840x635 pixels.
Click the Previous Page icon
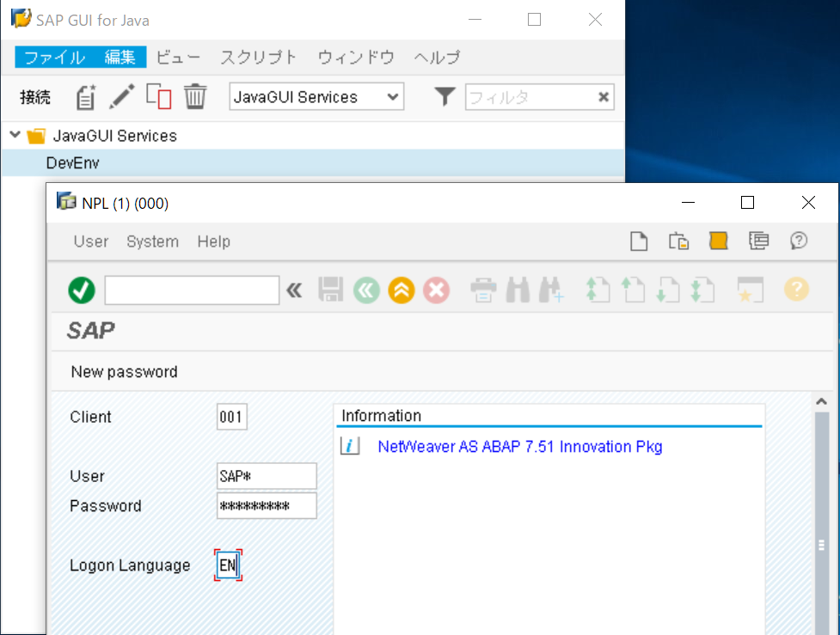633,290
